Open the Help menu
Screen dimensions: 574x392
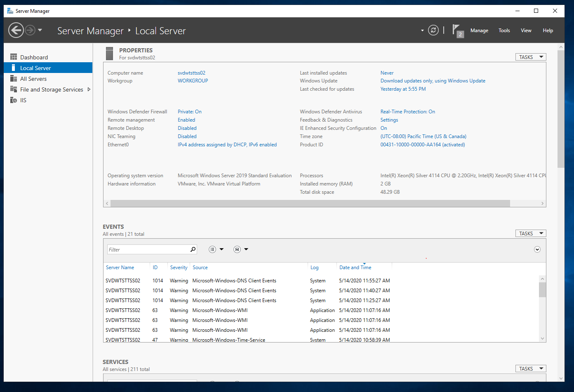tap(548, 31)
